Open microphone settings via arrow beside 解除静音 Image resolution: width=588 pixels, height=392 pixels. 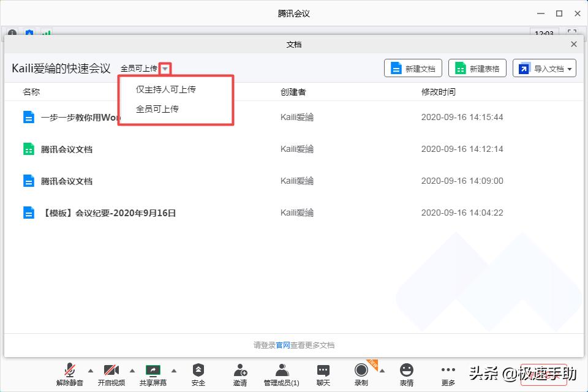pos(90,371)
